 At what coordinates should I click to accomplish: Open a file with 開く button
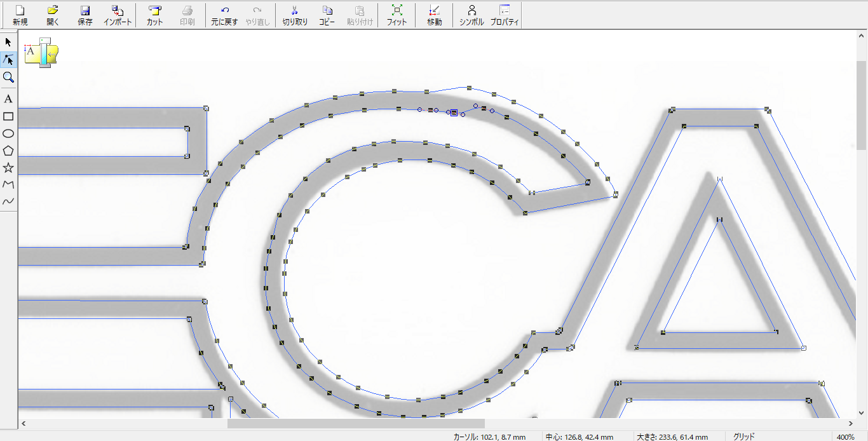(53, 15)
